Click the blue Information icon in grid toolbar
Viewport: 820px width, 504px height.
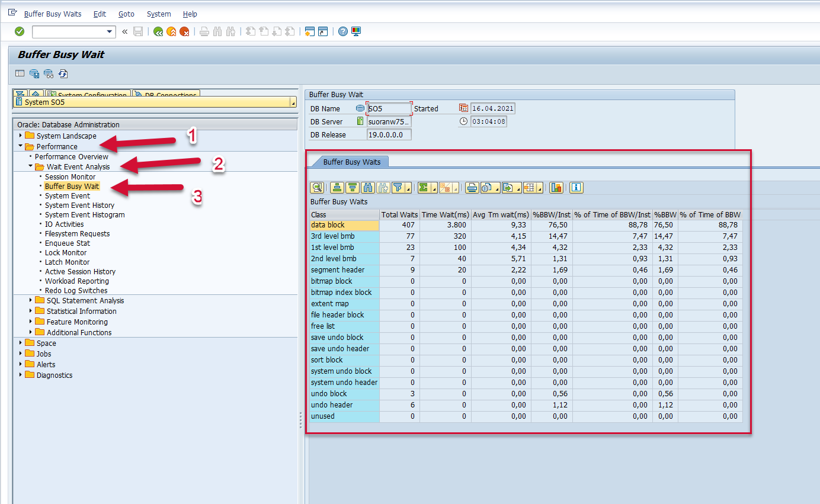point(576,188)
